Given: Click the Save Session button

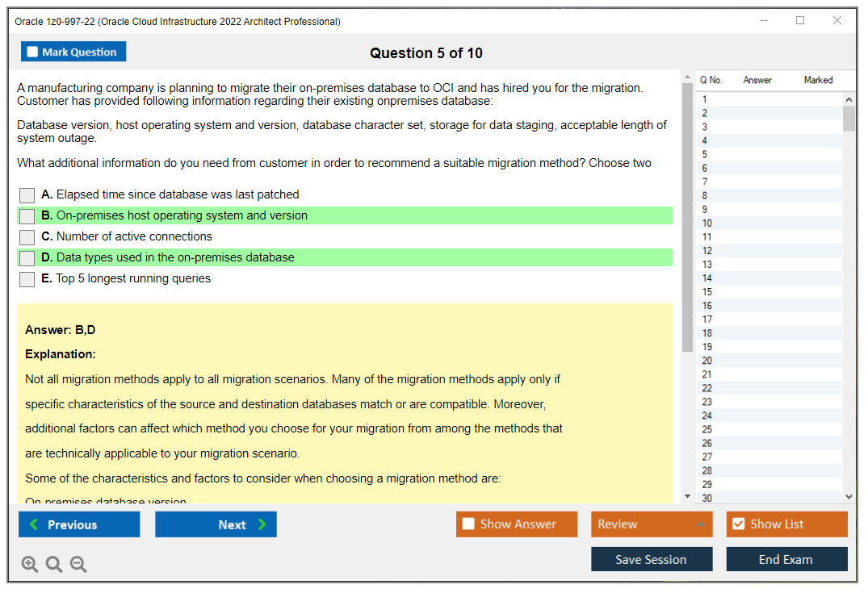Looking at the screenshot, I should 651,559.
